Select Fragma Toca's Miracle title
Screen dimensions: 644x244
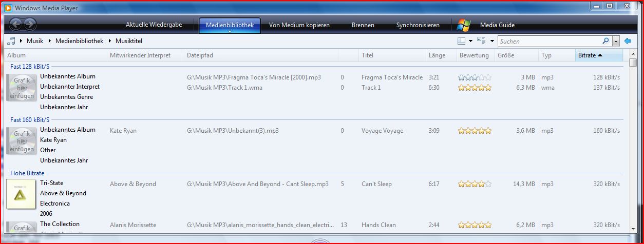click(x=392, y=77)
